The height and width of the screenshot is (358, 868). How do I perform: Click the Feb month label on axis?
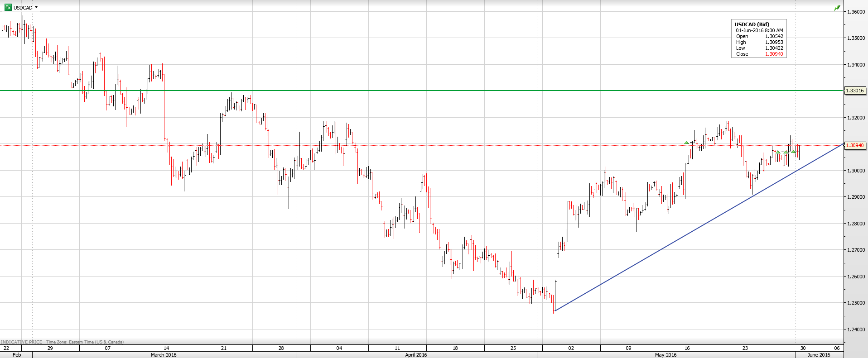[17, 355]
